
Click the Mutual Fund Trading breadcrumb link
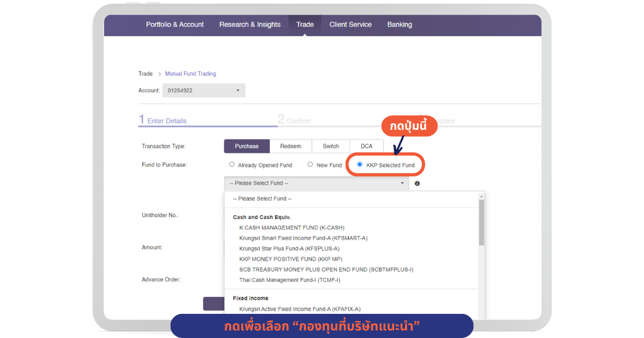coord(191,74)
